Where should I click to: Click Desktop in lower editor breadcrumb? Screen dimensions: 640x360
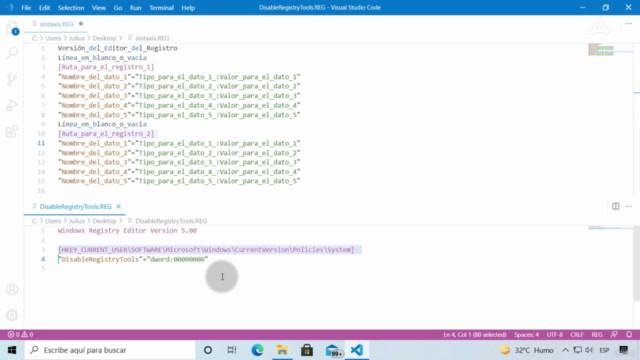tap(104, 221)
